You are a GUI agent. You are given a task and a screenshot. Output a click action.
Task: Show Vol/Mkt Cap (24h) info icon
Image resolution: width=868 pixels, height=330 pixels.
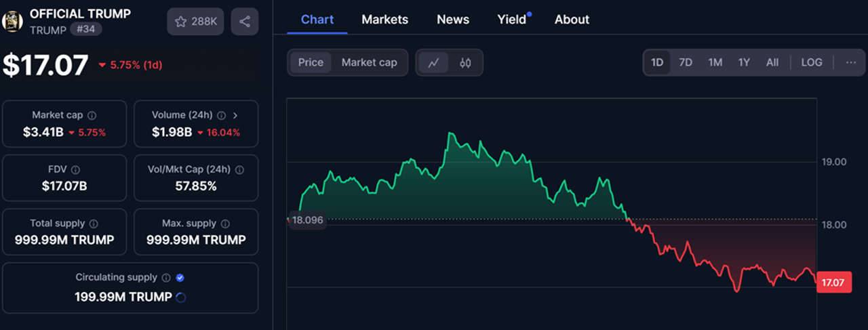point(239,169)
